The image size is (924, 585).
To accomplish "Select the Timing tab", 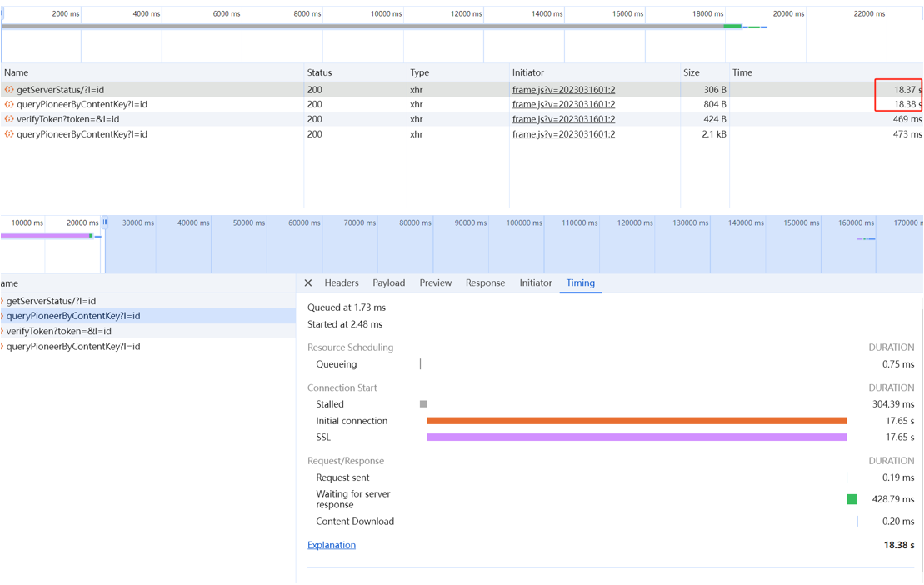I will 581,282.
